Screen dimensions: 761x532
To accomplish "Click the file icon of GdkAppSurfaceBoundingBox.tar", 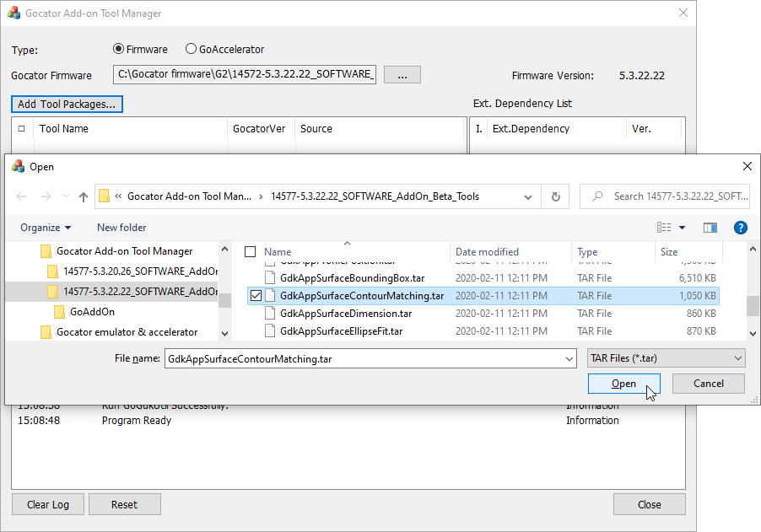I will [270, 278].
